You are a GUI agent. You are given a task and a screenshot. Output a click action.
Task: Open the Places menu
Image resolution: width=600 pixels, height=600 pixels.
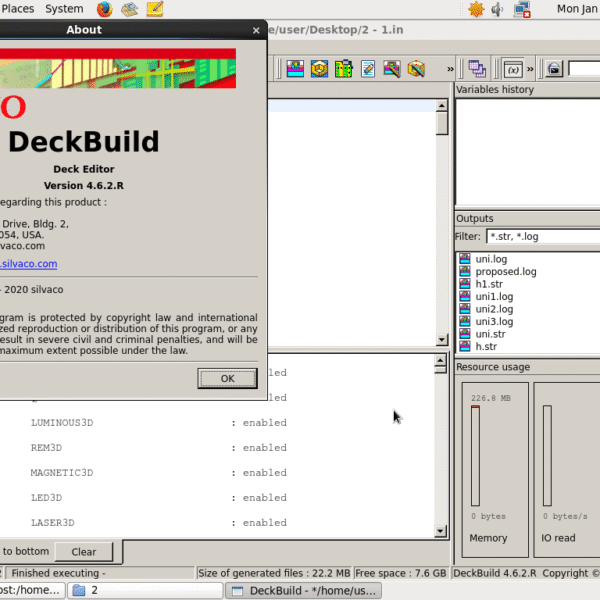[18, 9]
